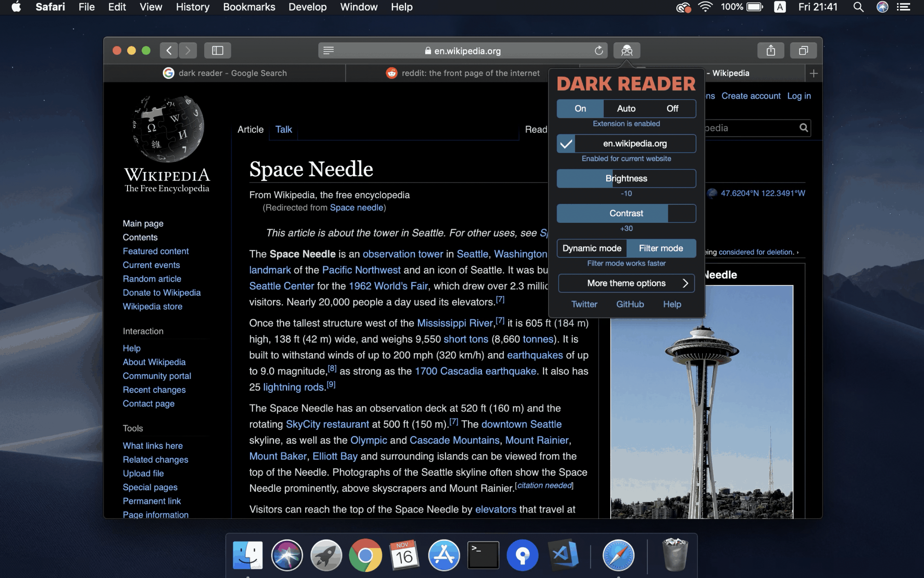Enable Filter mode in Dark Reader
Image resolution: width=924 pixels, height=578 pixels.
tap(661, 248)
